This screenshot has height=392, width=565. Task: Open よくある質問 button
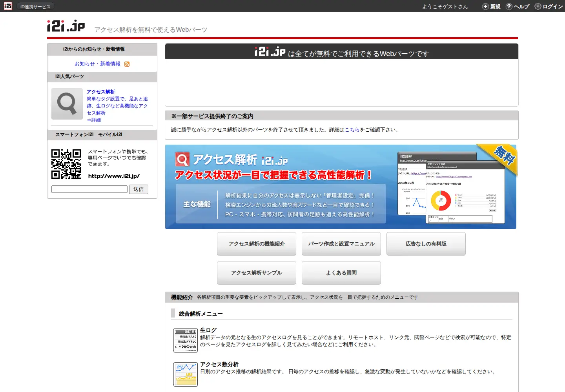(x=341, y=273)
